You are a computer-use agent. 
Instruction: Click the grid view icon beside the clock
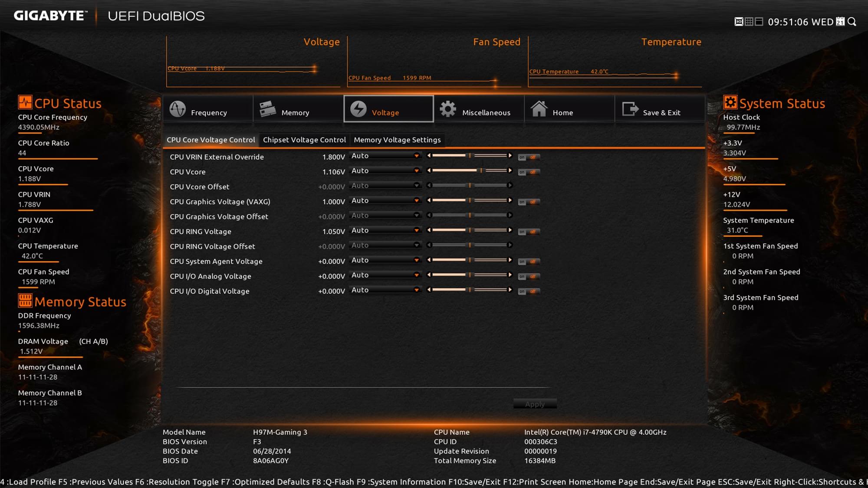[749, 22]
